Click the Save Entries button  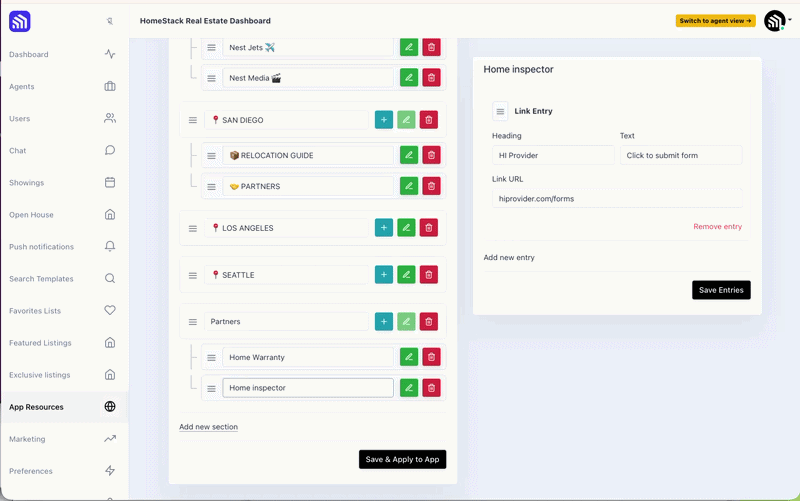tap(721, 290)
